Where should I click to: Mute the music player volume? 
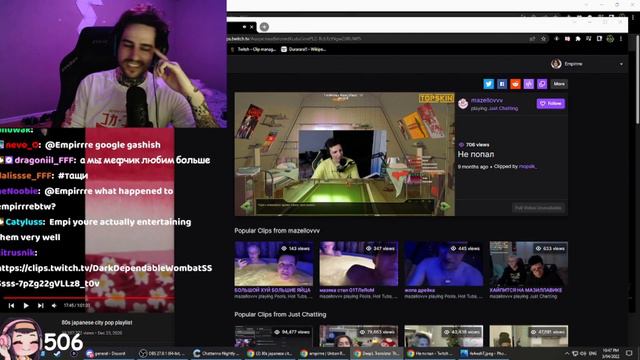(54, 305)
